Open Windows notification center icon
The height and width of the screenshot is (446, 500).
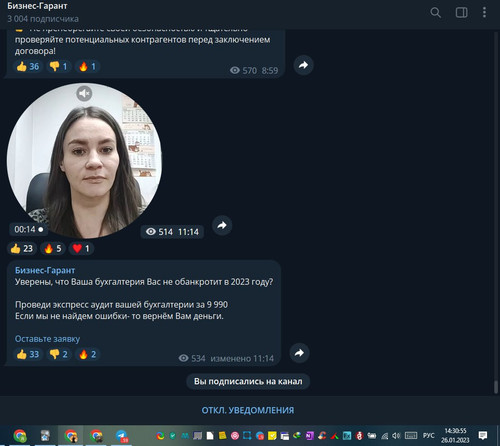[483, 435]
